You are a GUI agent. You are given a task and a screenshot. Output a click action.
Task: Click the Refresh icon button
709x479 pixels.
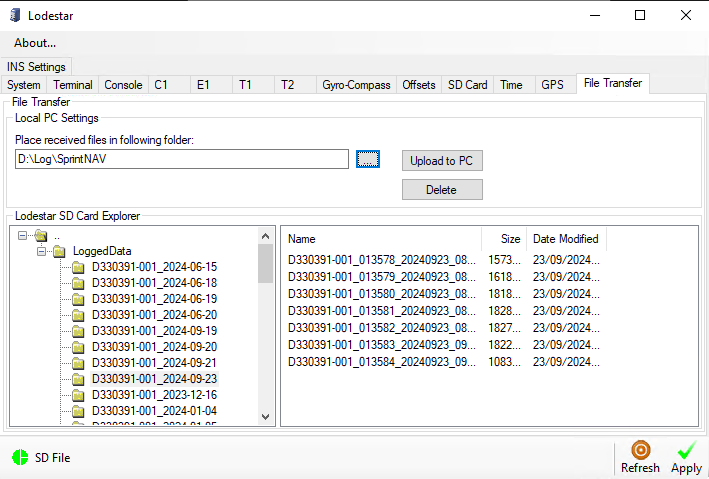point(640,450)
